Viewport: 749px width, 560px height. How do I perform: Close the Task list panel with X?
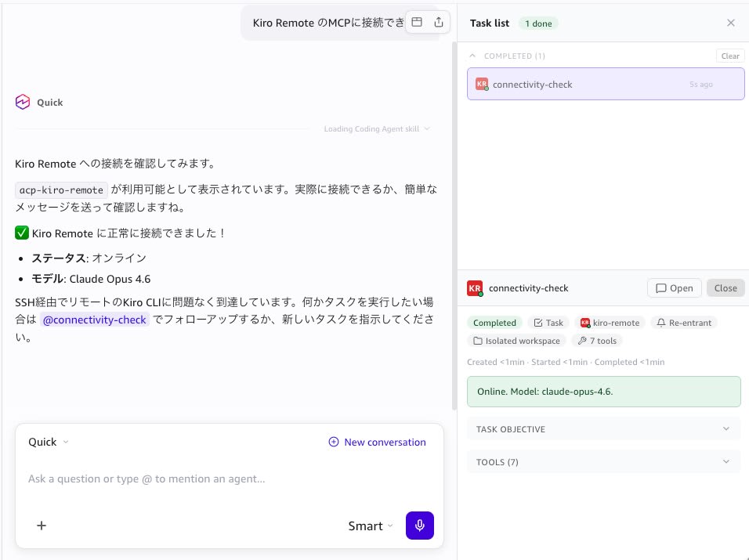730,23
